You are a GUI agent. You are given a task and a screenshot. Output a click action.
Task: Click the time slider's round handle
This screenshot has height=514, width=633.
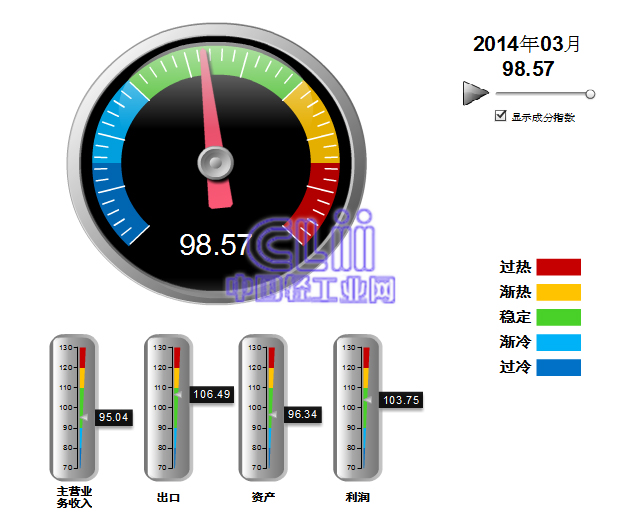tap(590, 94)
